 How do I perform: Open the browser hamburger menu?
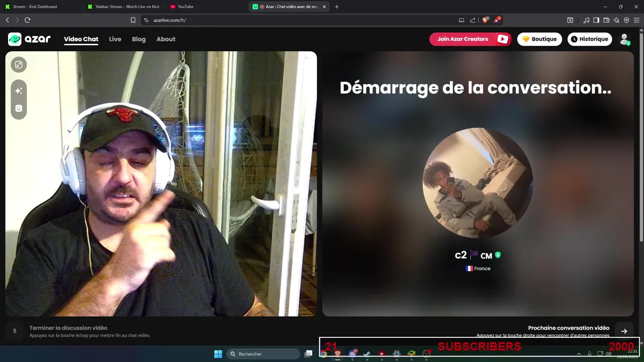636,20
